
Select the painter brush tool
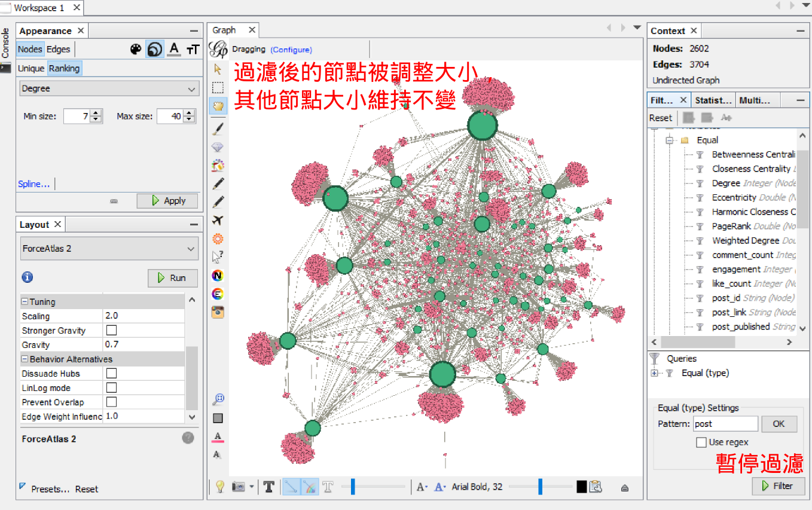tap(218, 129)
